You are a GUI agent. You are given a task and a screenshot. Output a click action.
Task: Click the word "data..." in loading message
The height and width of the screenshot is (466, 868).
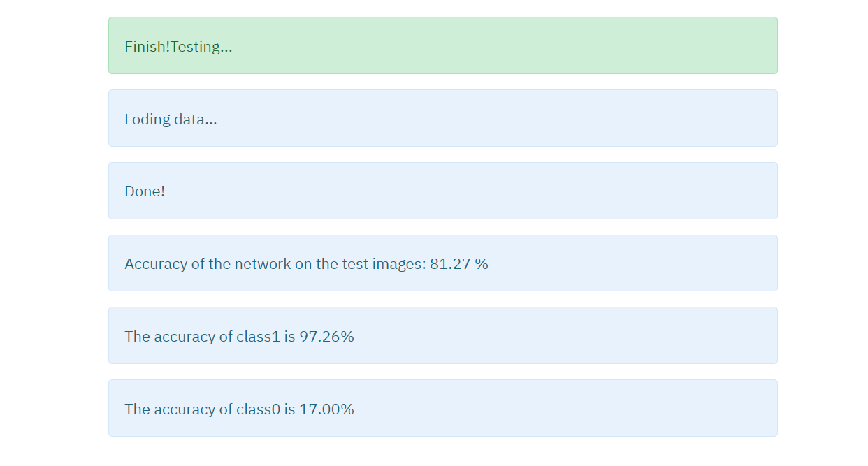tap(196, 119)
